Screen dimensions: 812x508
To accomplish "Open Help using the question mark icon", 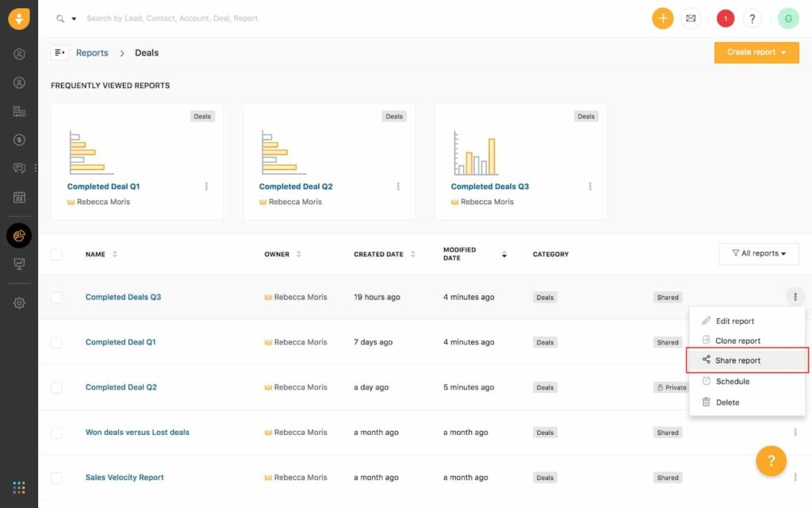I will pos(753,17).
